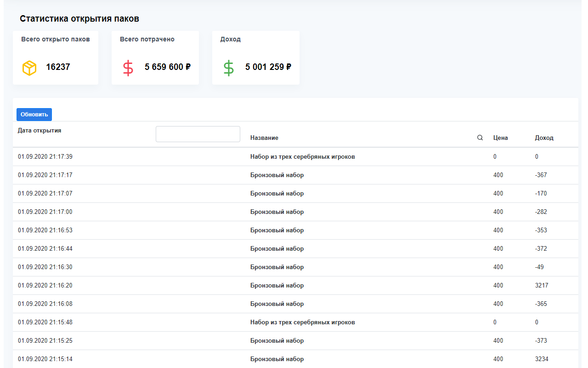The image size is (588, 368).
Task: Open the search icon in Название column
Action: click(x=480, y=138)
